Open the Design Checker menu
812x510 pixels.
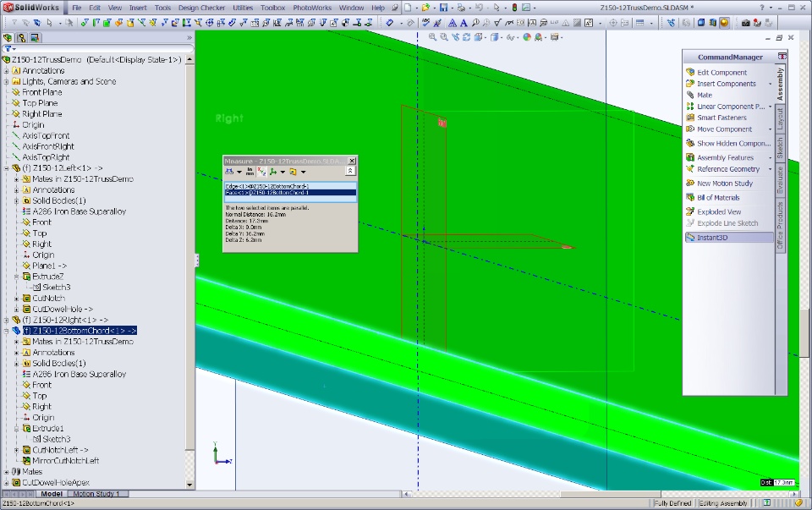click(x=201, y=8)
